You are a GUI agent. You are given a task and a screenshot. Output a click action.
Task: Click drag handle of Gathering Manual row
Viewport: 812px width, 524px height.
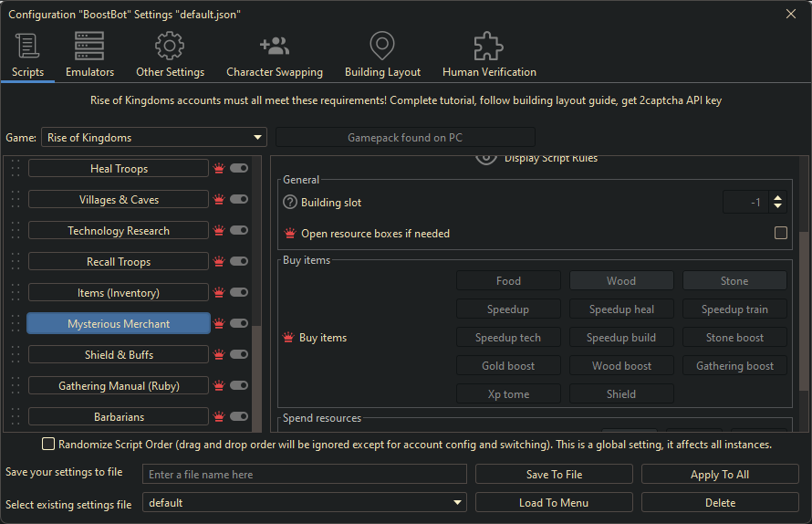pos(16,386)
